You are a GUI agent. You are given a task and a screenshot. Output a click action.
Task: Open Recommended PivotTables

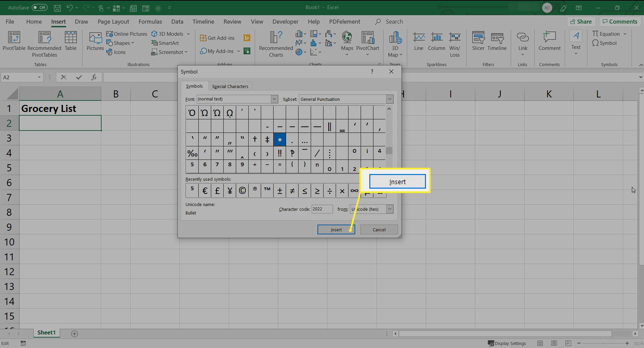(45, 44)
